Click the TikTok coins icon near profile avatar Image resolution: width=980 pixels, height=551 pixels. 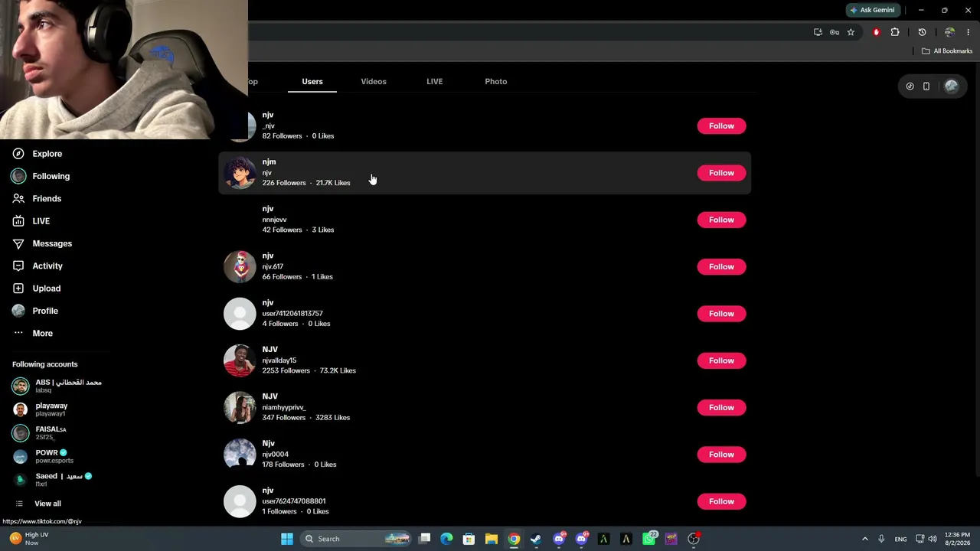click(910, 86)
